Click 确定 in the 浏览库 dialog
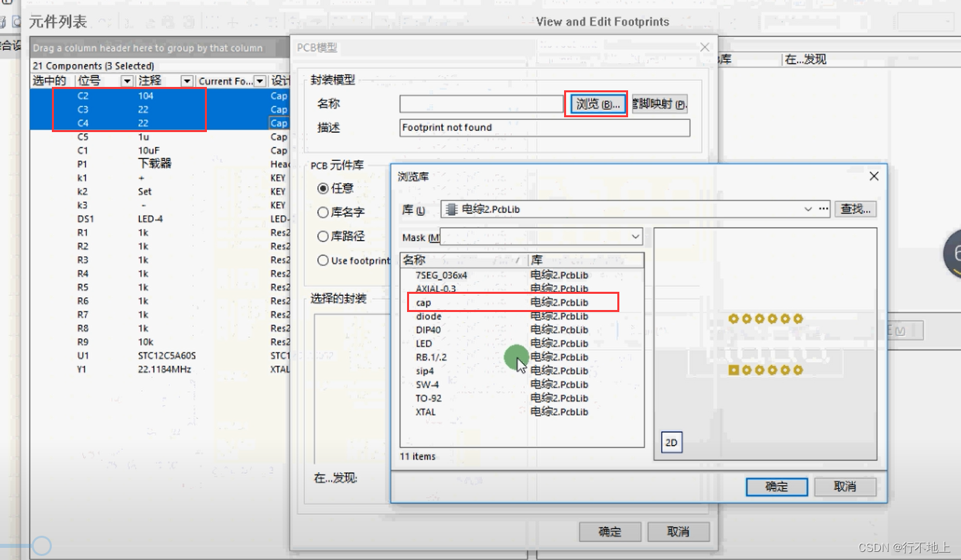The image size is (961, 560). click(776, 487)
